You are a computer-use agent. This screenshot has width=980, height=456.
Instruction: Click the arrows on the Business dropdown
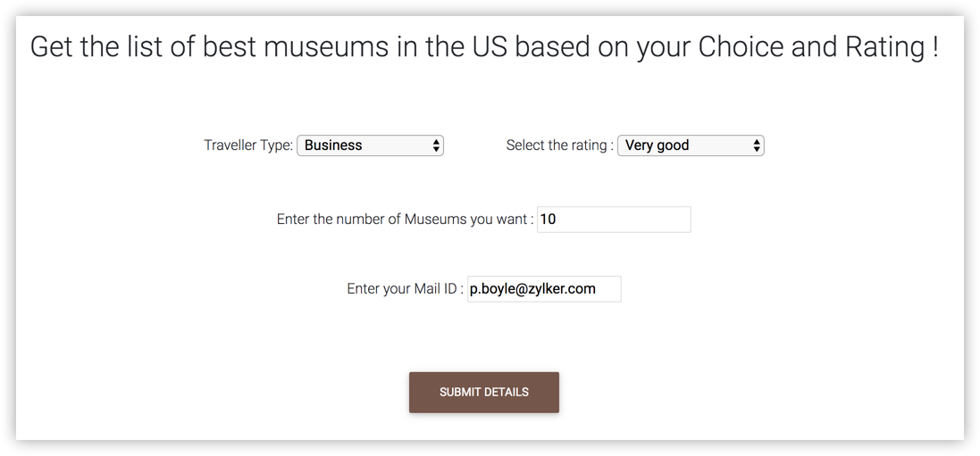coord(436,145)
